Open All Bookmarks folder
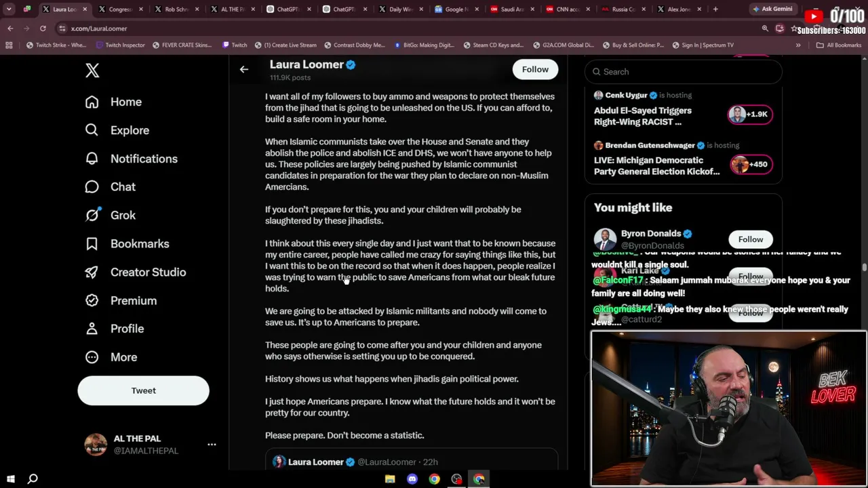The width and height of the screenshot is (868, 488). coord(839,45)
